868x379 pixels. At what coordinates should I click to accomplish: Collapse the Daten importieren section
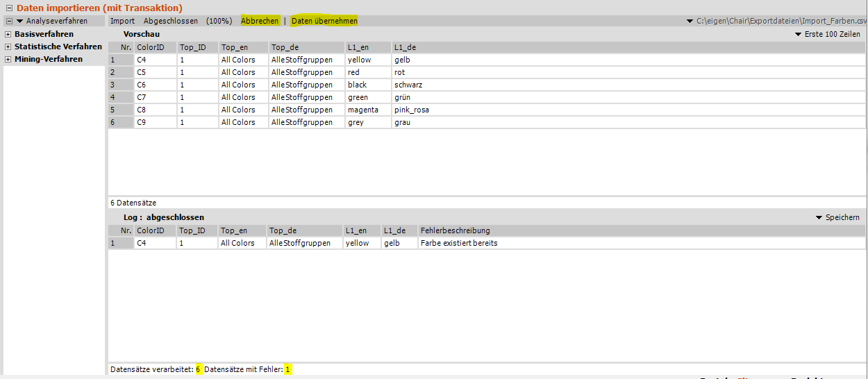9,8
